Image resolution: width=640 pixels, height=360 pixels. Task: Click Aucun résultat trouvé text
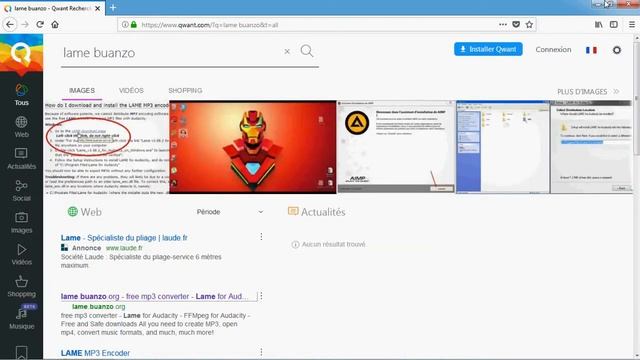(x=333, y=244)
